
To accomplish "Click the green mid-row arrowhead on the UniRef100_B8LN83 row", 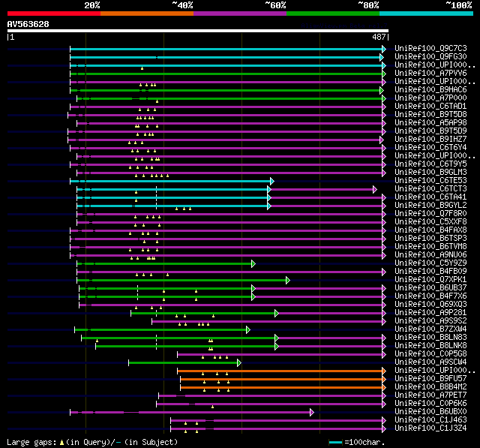I will tap(277, 338).
